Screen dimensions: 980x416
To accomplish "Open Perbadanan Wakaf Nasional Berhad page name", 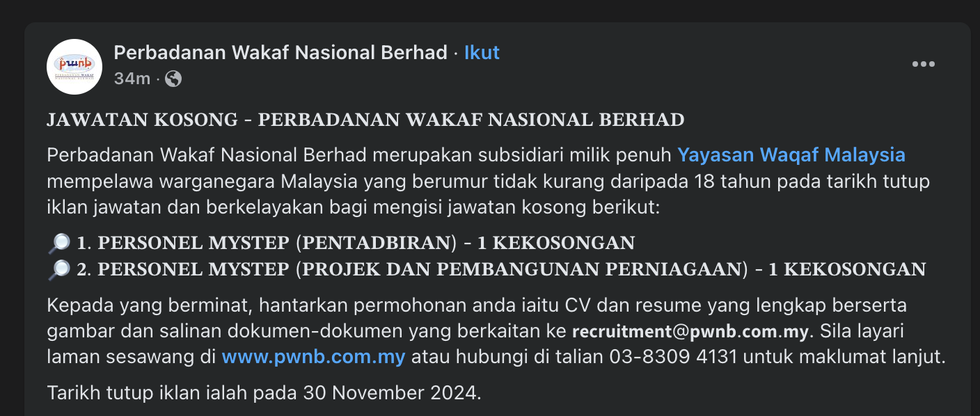I will (280, 53).
